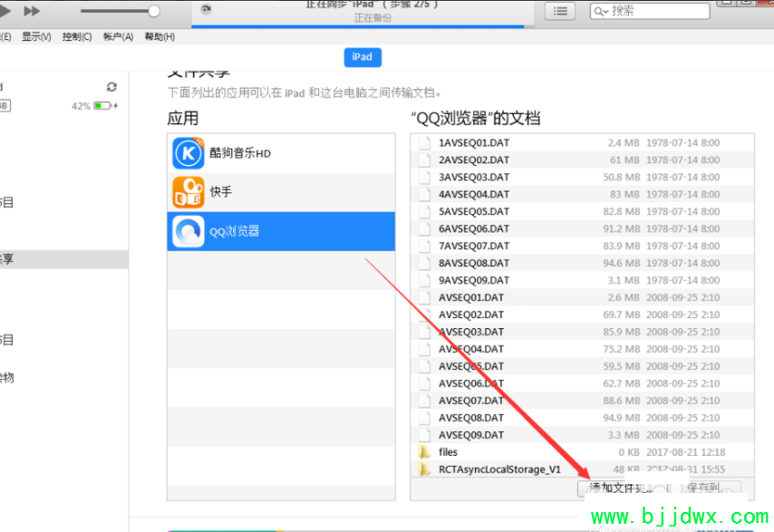
Task: Open the 显示(V) menu
Action: [36, 36]
